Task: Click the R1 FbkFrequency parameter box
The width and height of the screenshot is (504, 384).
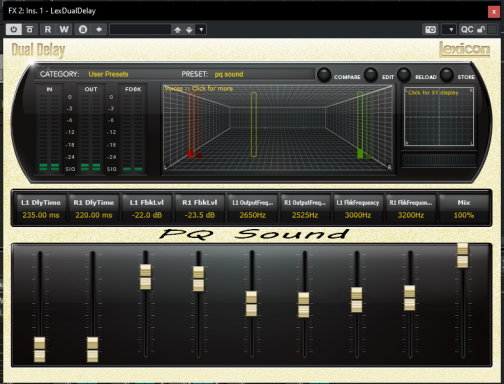Action: [x=411, y=208]
